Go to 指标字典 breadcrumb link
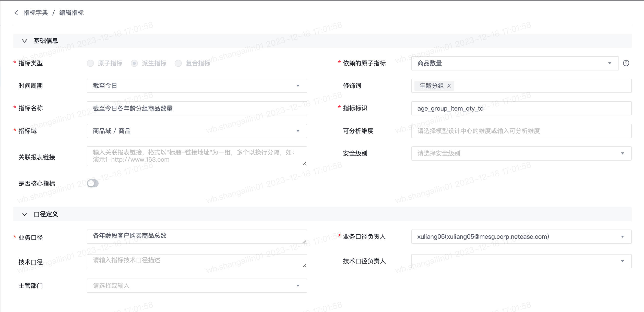Screen dimensions: 644x312 coord(36,13)
